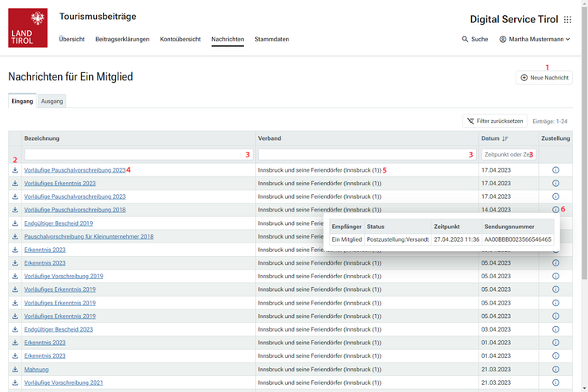Switch to the Ausgang tab
The width and height of the screenshot is (588, 392).
click(52, 101)
